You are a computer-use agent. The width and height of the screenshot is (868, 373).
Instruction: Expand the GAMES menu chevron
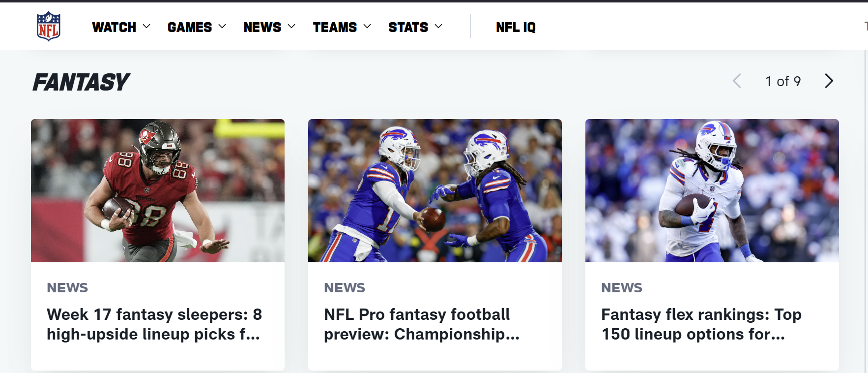click(222, 27)
